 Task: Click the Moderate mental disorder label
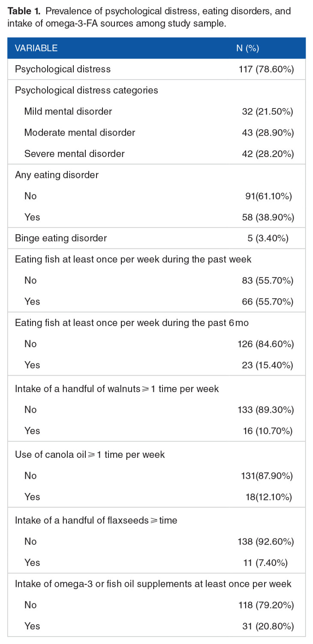tap(79, 132)
